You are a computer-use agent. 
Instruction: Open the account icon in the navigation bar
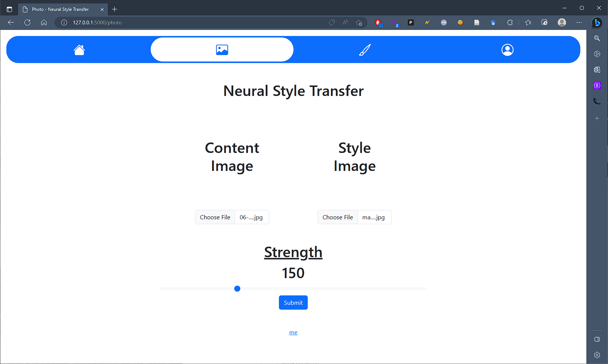coord(507,49)
